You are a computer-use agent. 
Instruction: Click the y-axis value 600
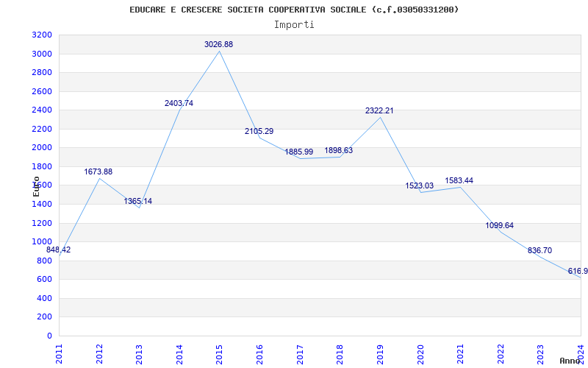coord(44,280)
